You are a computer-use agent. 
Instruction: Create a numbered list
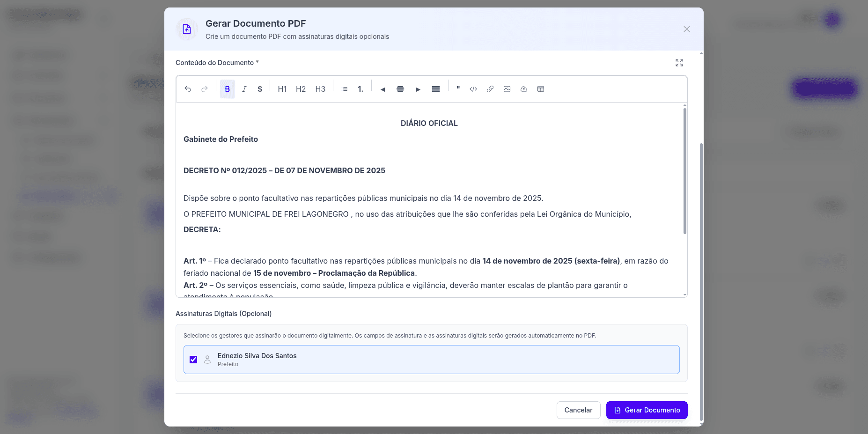[360, 89]
